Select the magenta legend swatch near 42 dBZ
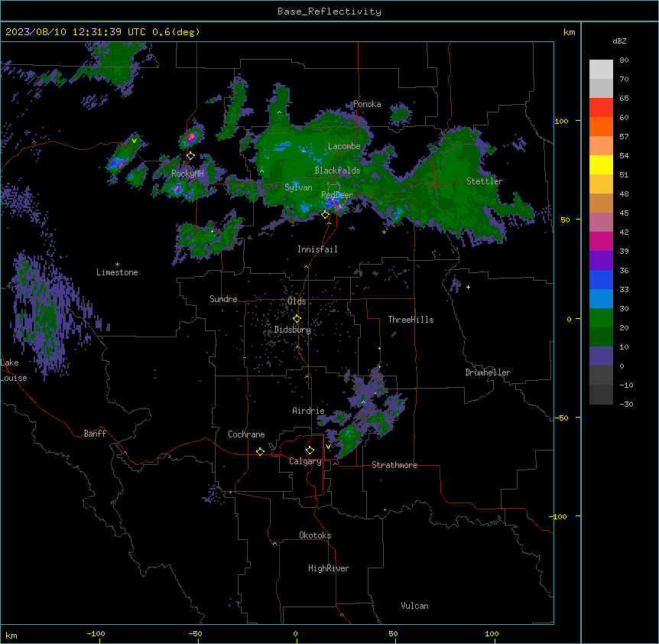Viewport: 659px width, 644px height. [x=601, y=241]
